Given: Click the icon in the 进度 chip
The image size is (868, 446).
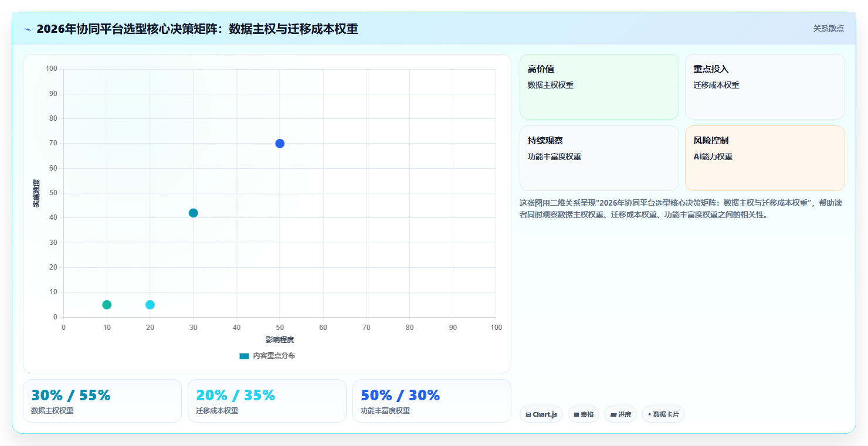Looking at the screenshot, I should [x=613, y=414].
